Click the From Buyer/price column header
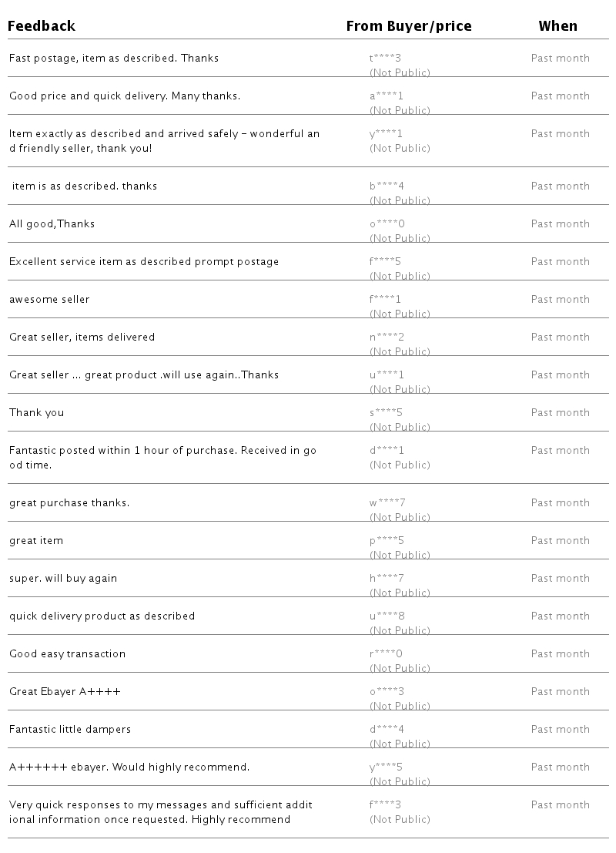This screenshot has height=853, width=616. click(x=408, y=26)
